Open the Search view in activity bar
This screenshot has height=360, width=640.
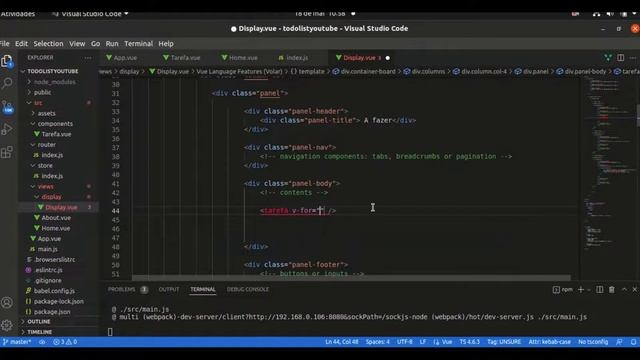7,84
